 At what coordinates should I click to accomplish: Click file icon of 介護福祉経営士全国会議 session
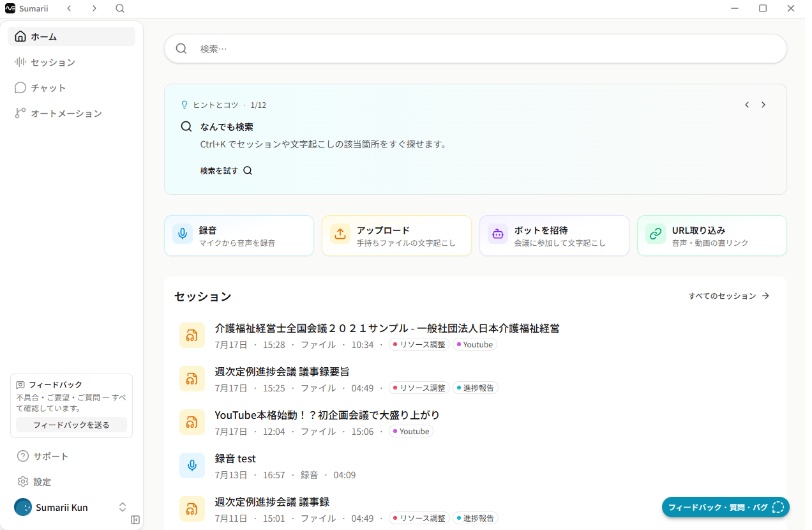tap(192, 335)
